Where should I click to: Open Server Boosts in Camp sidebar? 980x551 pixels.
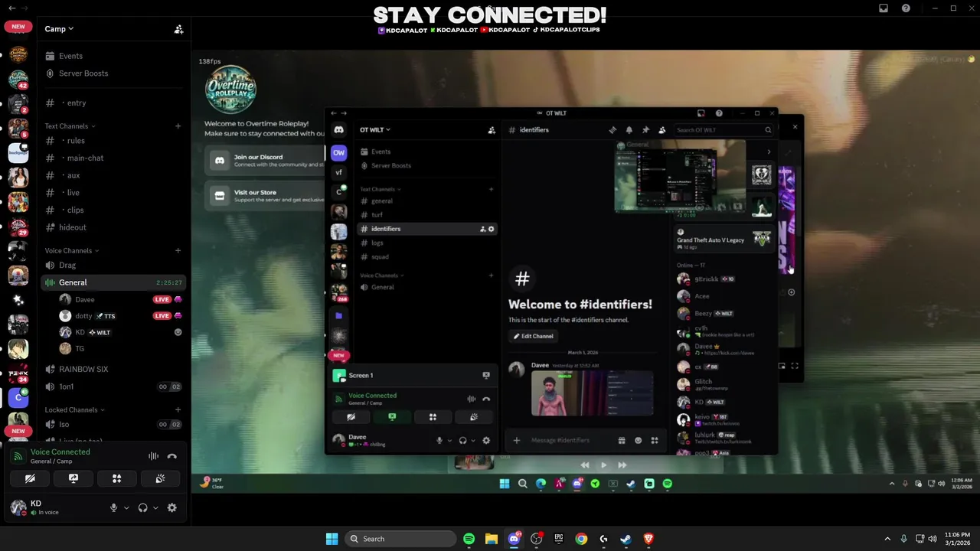113,73
